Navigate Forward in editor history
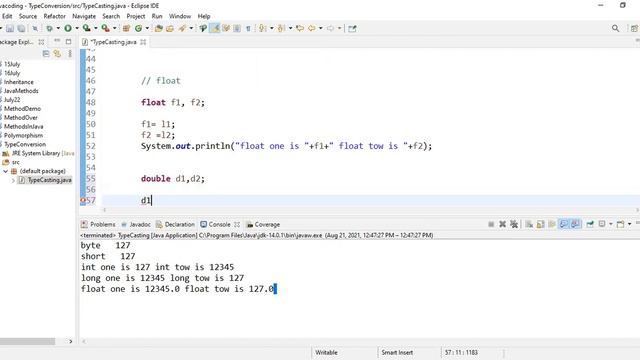This screenshot has height=360, width=640. click(331, 29)
